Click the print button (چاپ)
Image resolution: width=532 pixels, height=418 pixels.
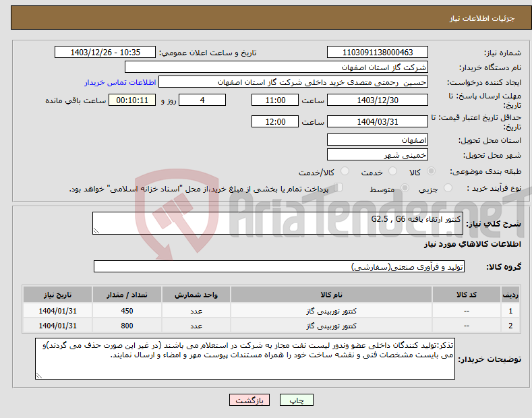(297, 400)
